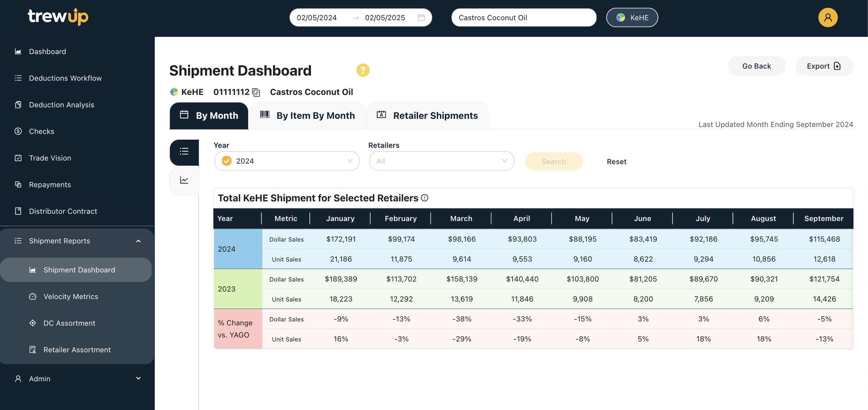Click the Export button

(x=824, y=66)
